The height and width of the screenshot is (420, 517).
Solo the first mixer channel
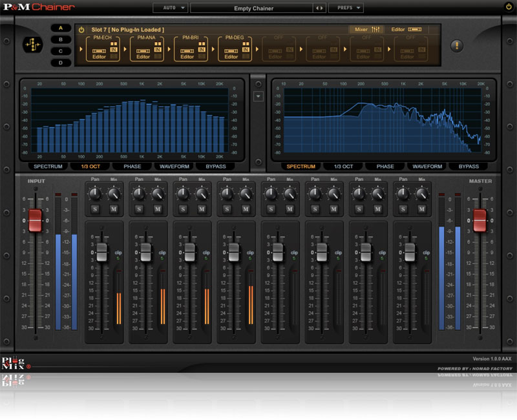coord(94,209)
